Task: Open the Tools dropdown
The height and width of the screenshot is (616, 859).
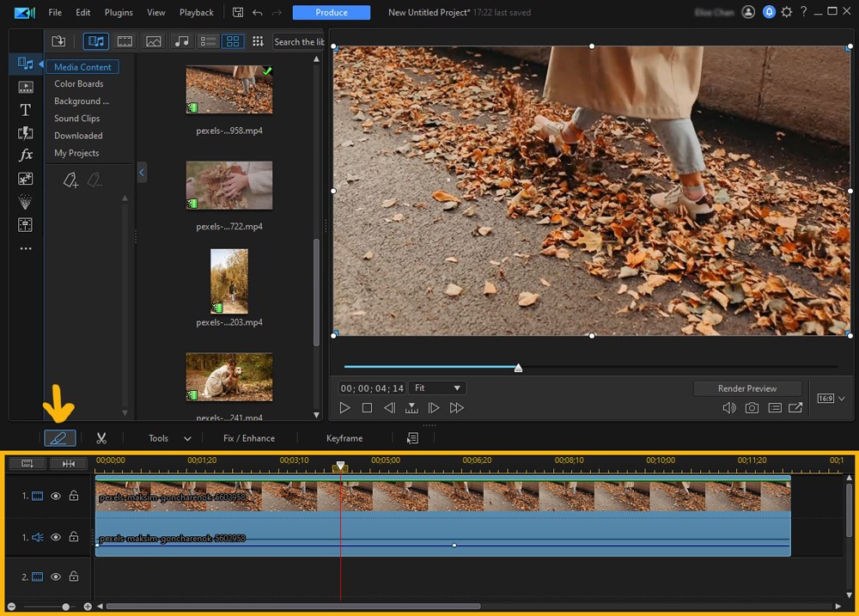Action: point(169,438)
